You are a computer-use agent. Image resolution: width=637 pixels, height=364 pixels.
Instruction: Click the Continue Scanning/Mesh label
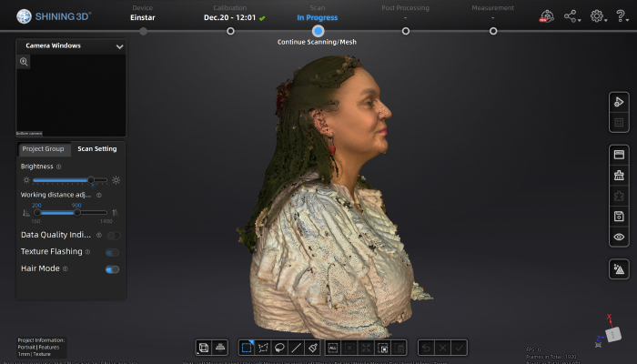[317, 42]
